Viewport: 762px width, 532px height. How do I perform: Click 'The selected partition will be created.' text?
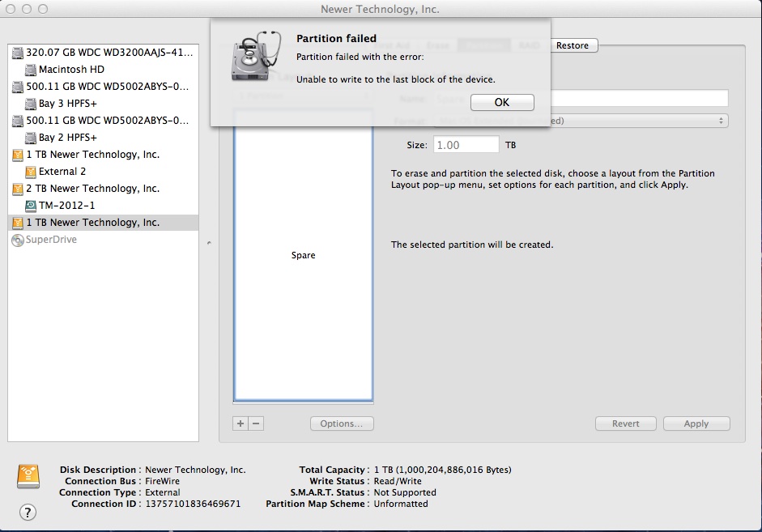coord(472,245)
